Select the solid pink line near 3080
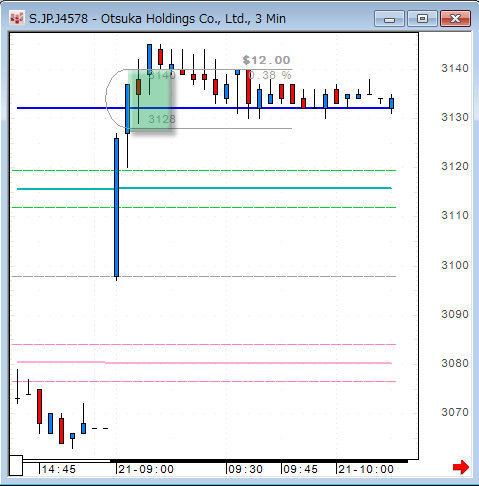Viewport: 479px width, 486px height. (204, 362)
